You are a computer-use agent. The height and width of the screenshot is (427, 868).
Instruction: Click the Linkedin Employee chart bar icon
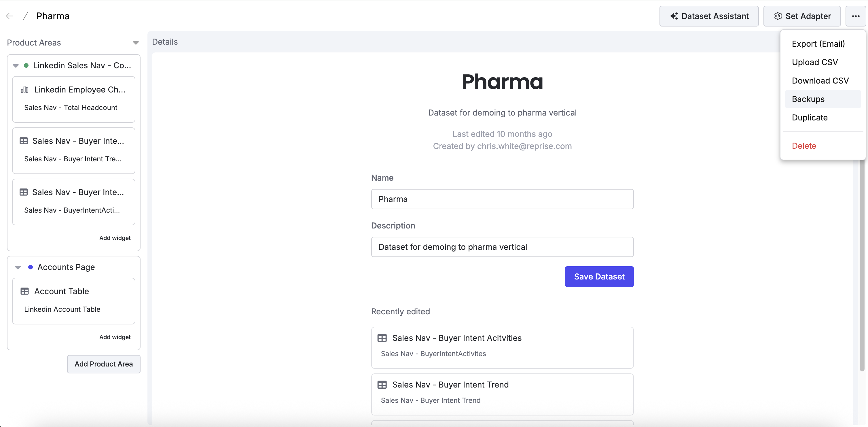(x=24, y=90)
